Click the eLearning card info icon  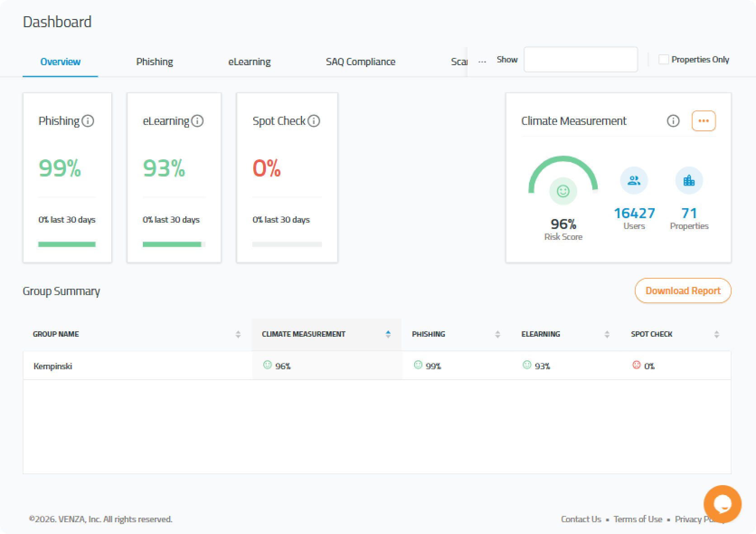197,121
